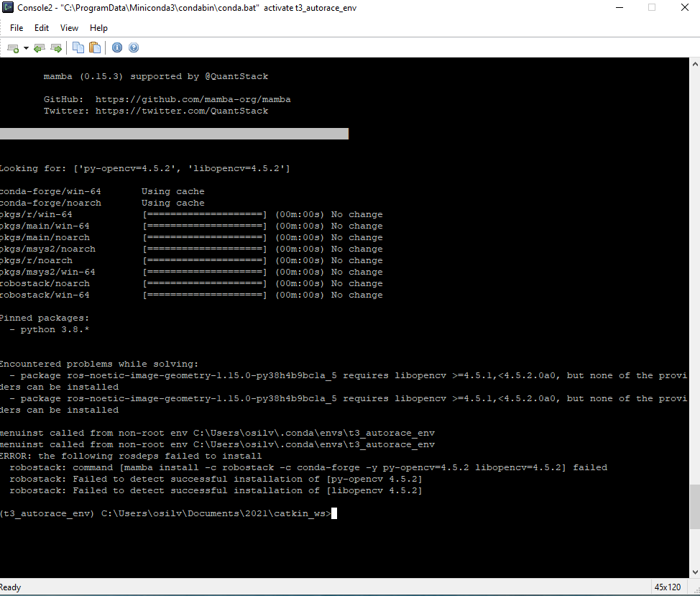Click the robostack/win-64 channel row
Screen dimensions: 700x596
coord(191,295)
